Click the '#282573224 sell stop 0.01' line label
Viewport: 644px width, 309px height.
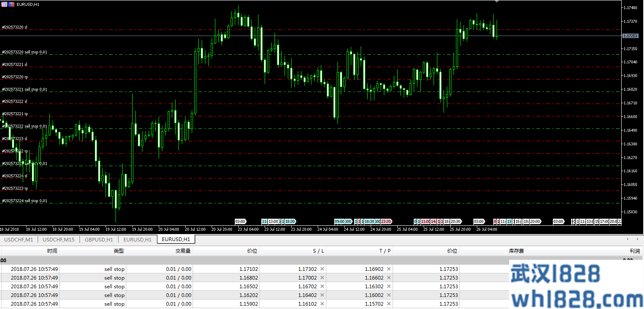24,200
